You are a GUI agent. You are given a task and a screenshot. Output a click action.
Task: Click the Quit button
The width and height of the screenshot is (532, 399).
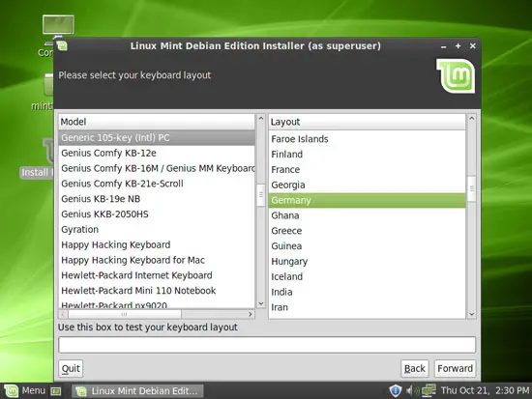point(71,368)
